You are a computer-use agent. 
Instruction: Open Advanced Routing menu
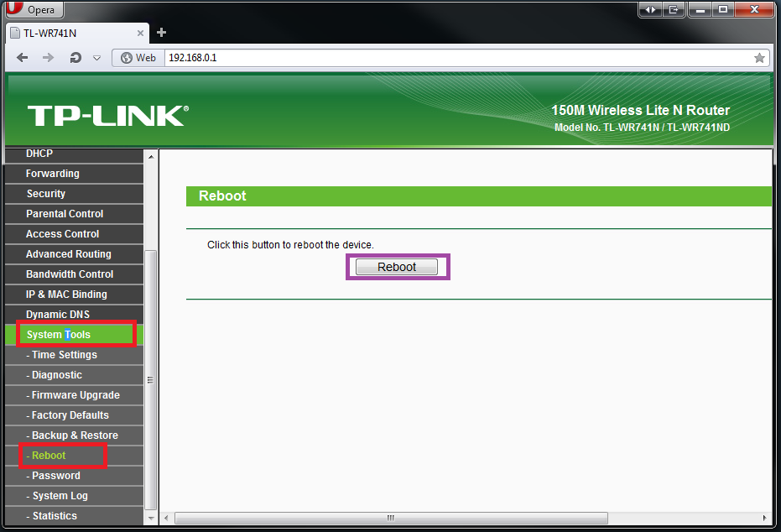(74, 254)
